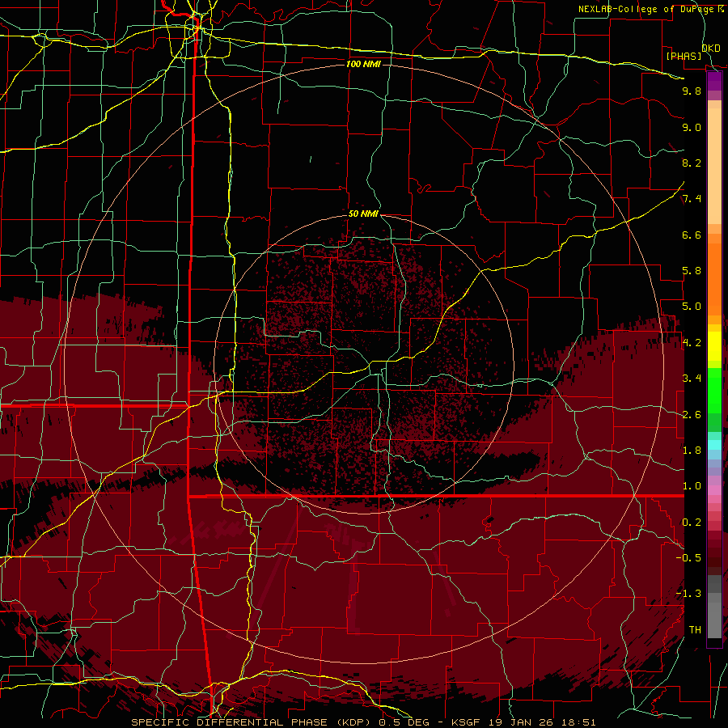Click the 9.0 value on color scale
The image size is (728, 728).
[692, 127]
